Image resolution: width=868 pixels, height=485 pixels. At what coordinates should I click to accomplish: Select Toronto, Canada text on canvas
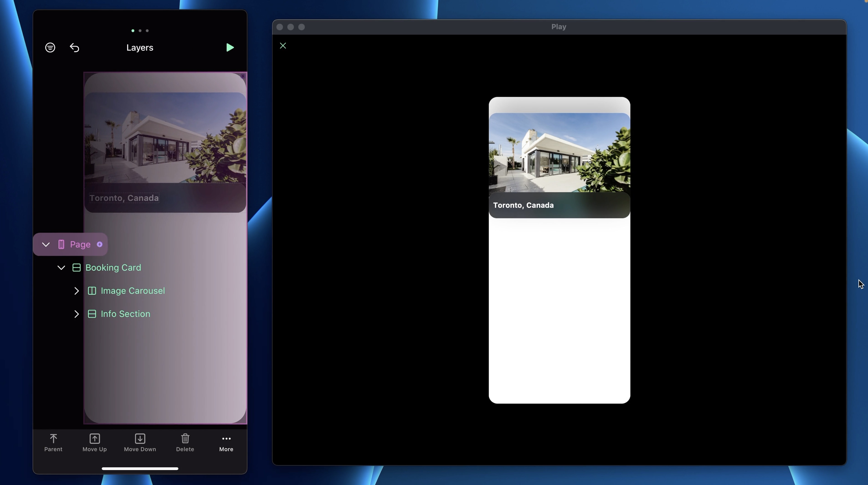tap(124, 198)
